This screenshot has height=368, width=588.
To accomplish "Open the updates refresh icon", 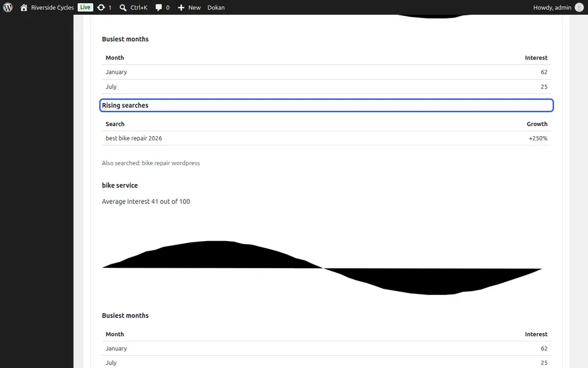I will (101, 7).
